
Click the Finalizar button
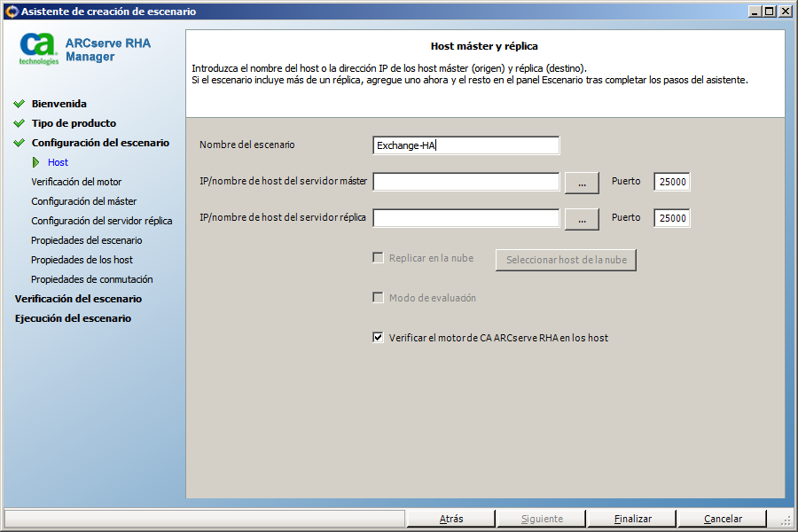point(632,519)
